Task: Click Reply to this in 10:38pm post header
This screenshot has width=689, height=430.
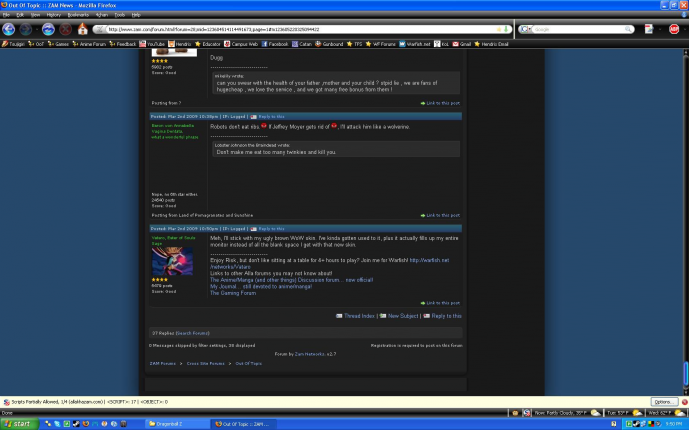Action: point(271,116)
